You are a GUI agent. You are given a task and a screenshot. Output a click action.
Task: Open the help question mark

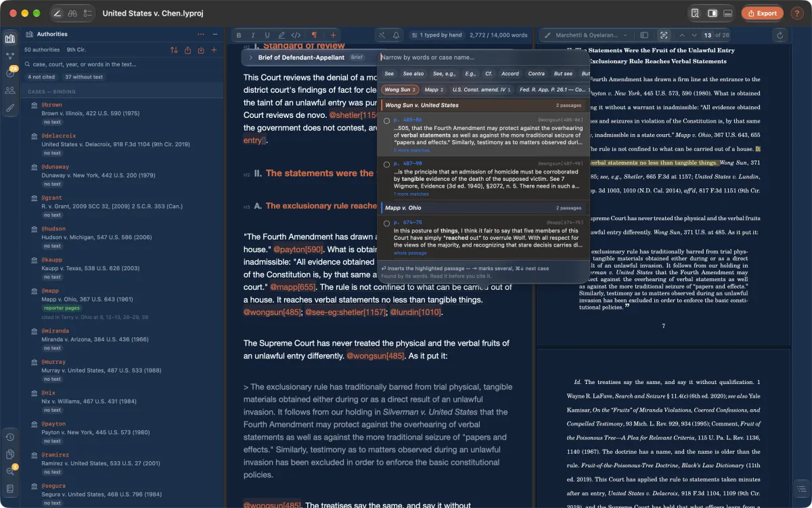click(x=796, y=13)
